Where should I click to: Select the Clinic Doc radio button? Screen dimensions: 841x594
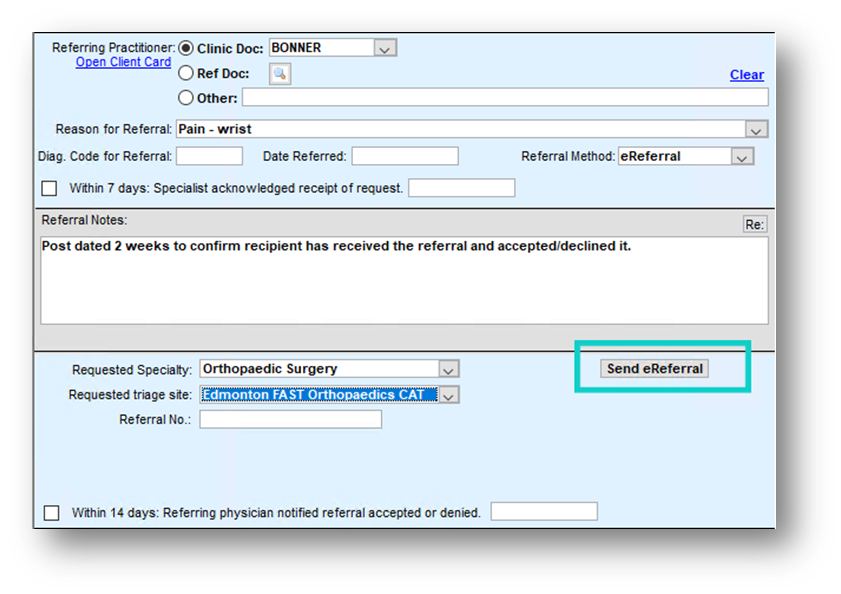(x=186, y=48)
